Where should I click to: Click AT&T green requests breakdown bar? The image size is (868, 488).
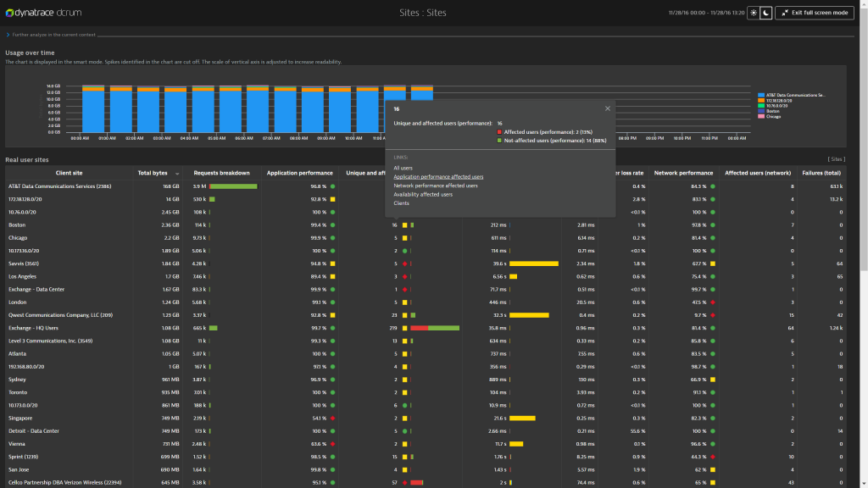click(233, 186)
